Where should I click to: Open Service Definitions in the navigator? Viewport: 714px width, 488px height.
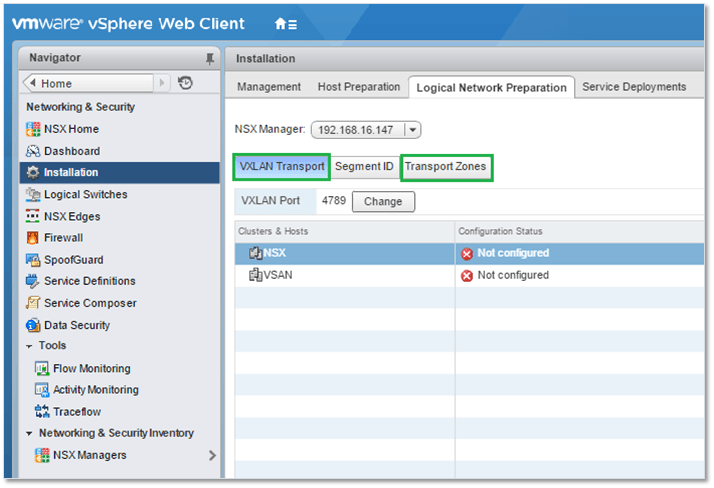(90, 281)
